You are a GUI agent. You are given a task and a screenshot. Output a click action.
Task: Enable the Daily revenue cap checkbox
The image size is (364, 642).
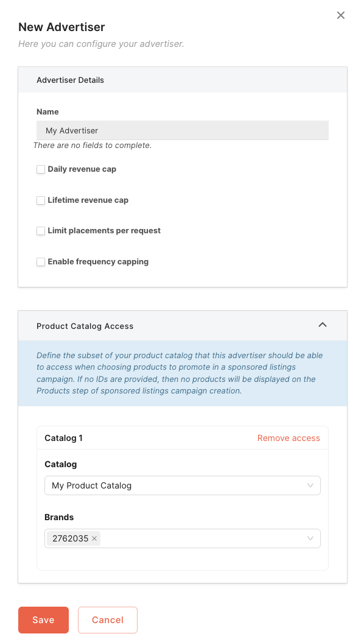pyautogui.click(x=41, y=169)
